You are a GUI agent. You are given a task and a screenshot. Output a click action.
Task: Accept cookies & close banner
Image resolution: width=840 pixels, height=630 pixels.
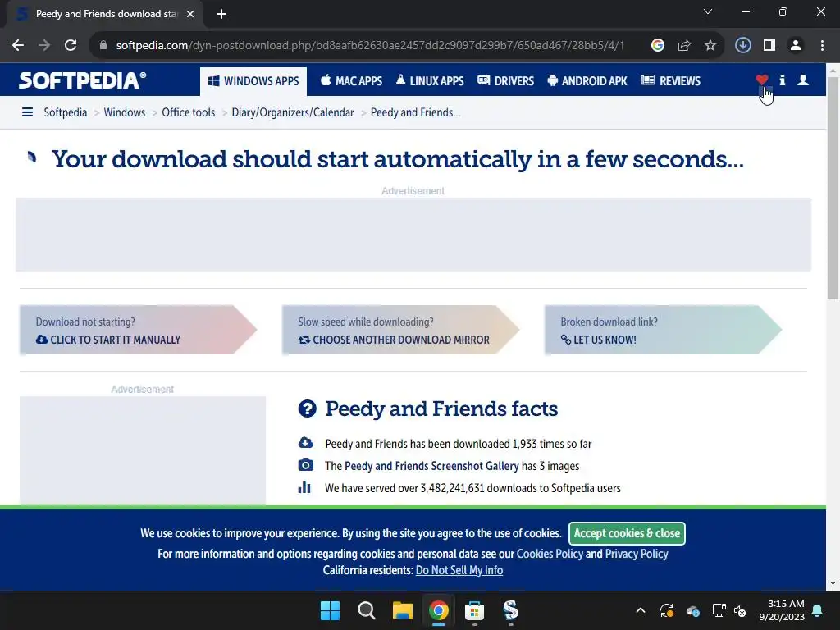coord(627,533)
